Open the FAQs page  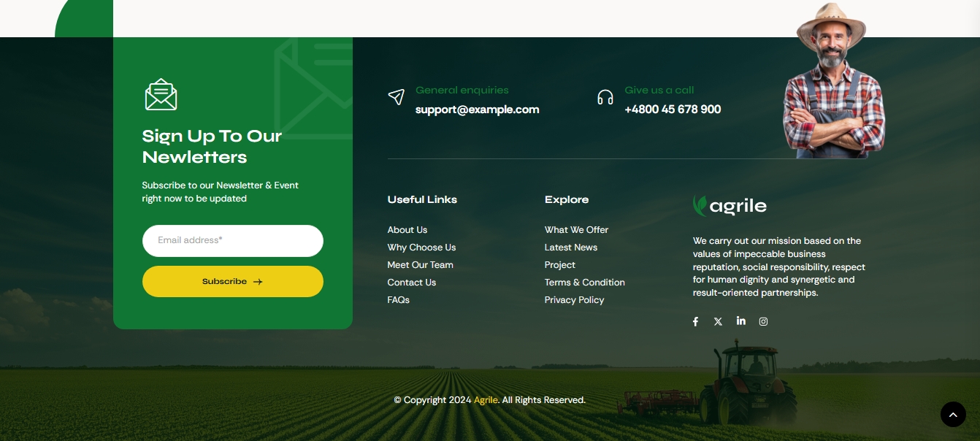pyautogui.click(x=398, y=300)
